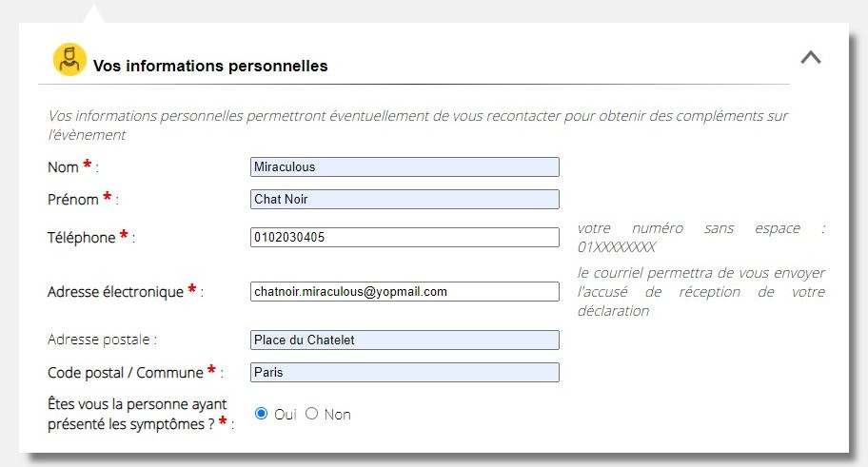Select the Oui radio button
The width and height of the screenshot is (868, 467).
tap(262, 414)
